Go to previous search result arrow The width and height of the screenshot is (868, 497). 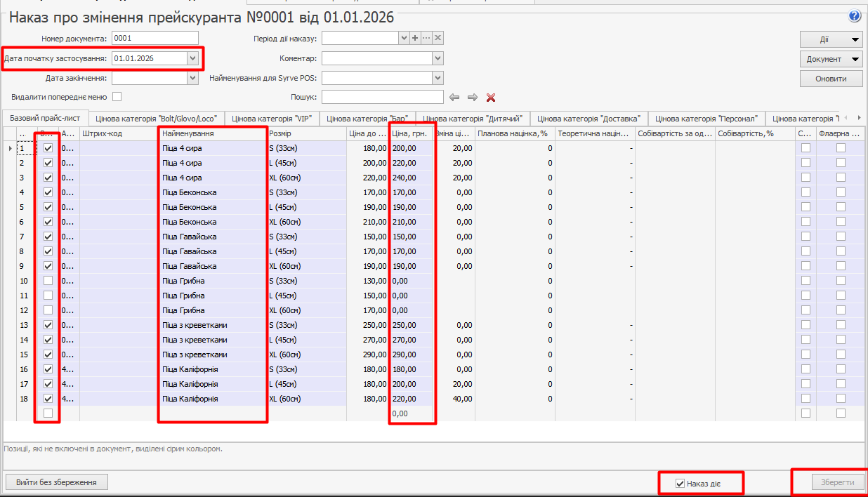(x=454, y=97)
